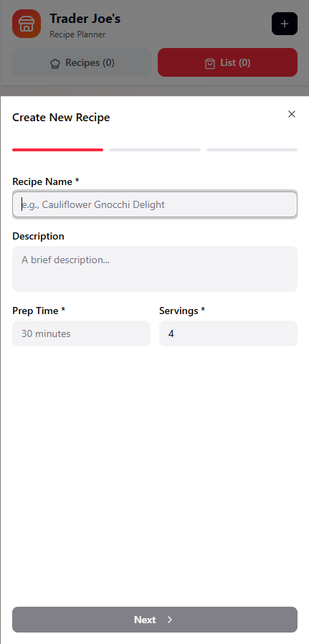Click the Trader Joe's storefront logo icon
Image resolution: width=309 pixels, height=644 pixels.
(x=27, y=24)
